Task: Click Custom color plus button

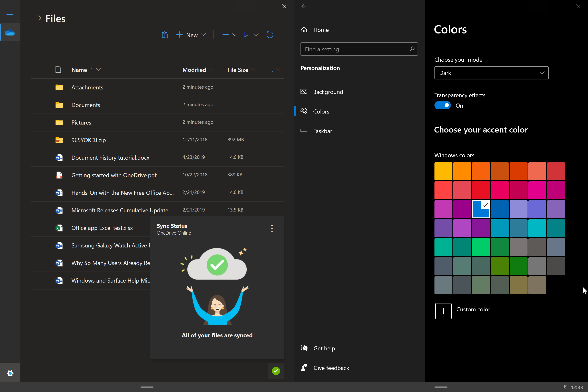Action: [444, 311]
